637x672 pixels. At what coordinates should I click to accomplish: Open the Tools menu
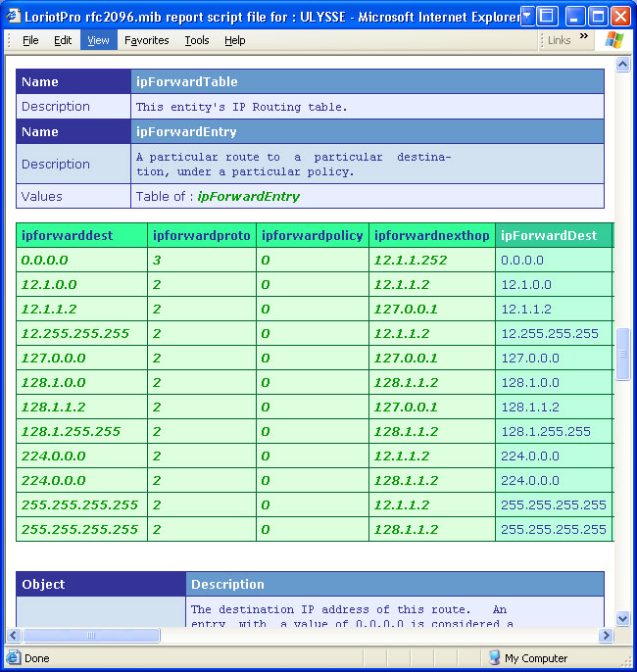click(x=197, y=40)
